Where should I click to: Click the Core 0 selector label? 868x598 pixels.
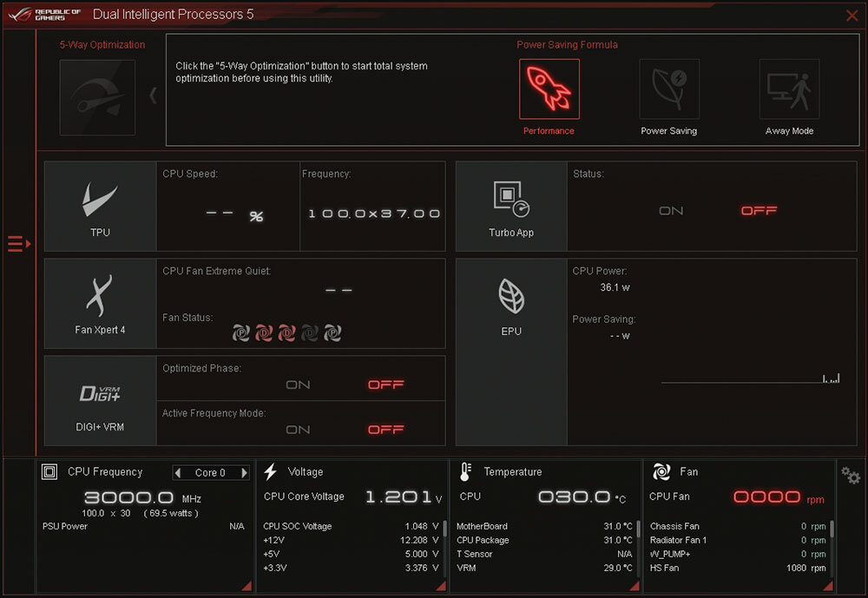(210, 473)
